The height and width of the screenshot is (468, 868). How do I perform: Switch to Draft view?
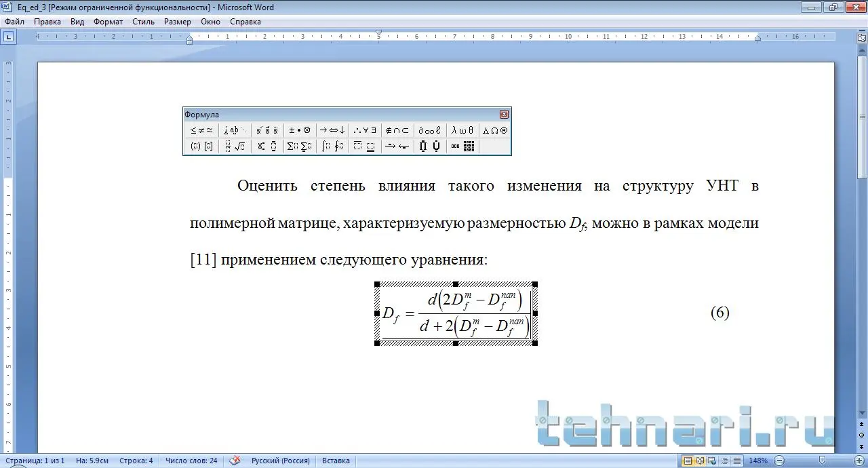(736, 461)
